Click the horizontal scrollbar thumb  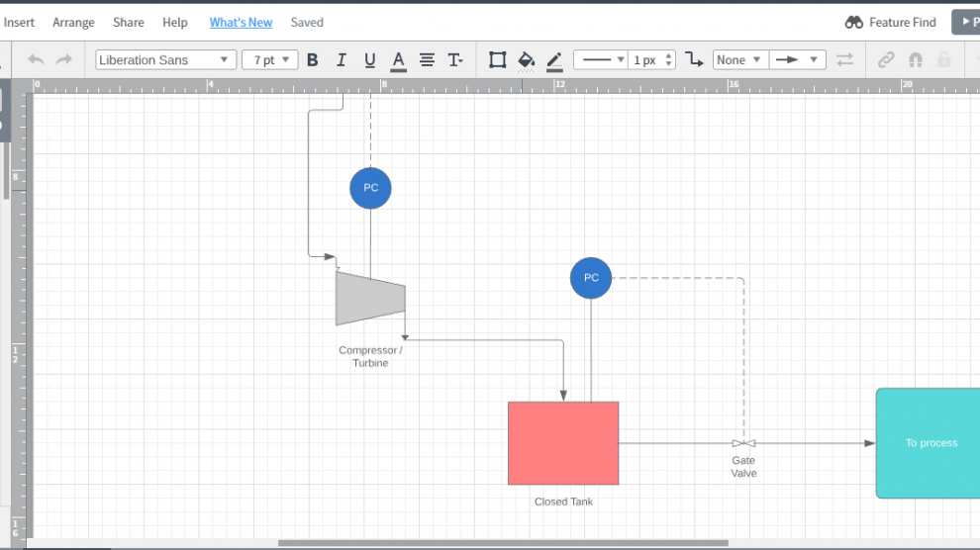click(503, 543)
